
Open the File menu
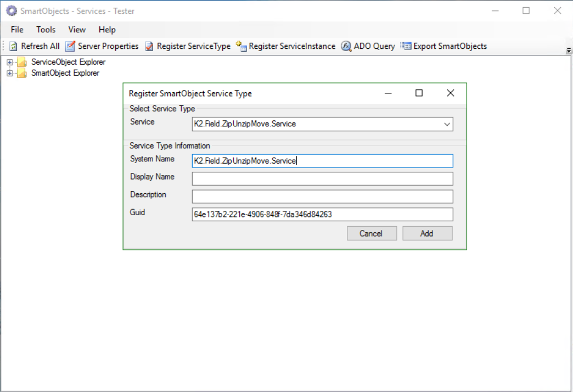tap(17, 30)
